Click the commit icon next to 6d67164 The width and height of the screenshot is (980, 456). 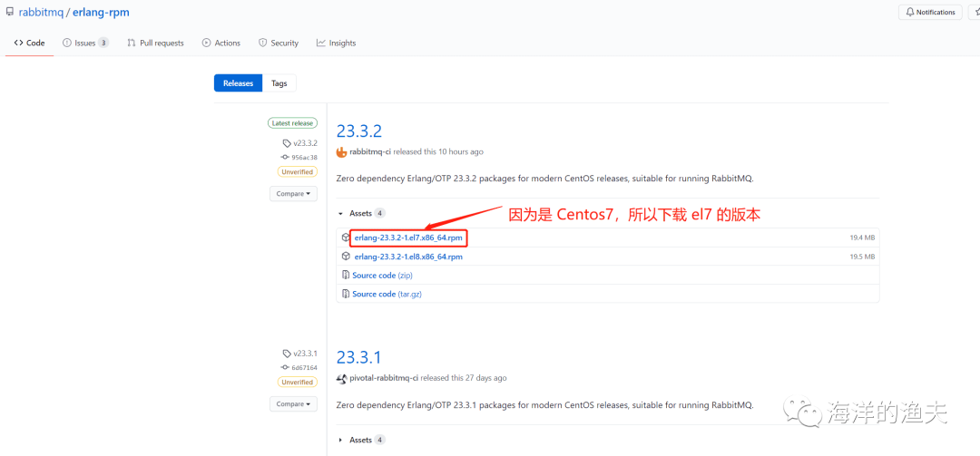click(285, 368)
